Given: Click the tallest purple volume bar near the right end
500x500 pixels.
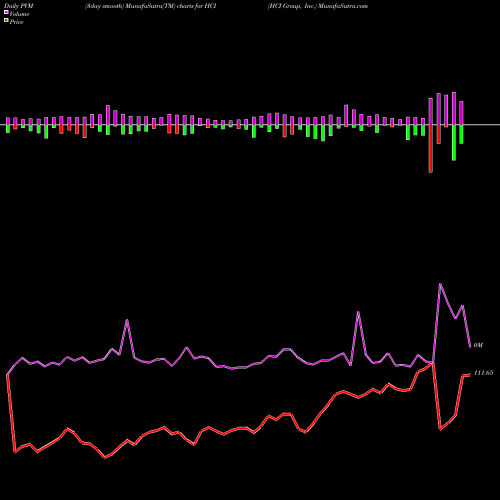Looking at the screenshot, I should 454,109.
